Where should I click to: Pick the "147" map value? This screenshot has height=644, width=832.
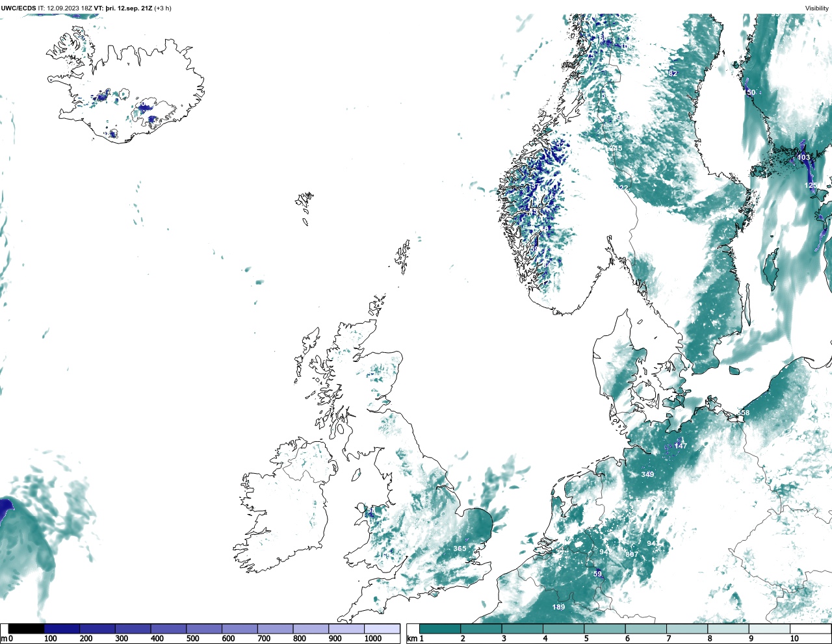coord(681,446)
